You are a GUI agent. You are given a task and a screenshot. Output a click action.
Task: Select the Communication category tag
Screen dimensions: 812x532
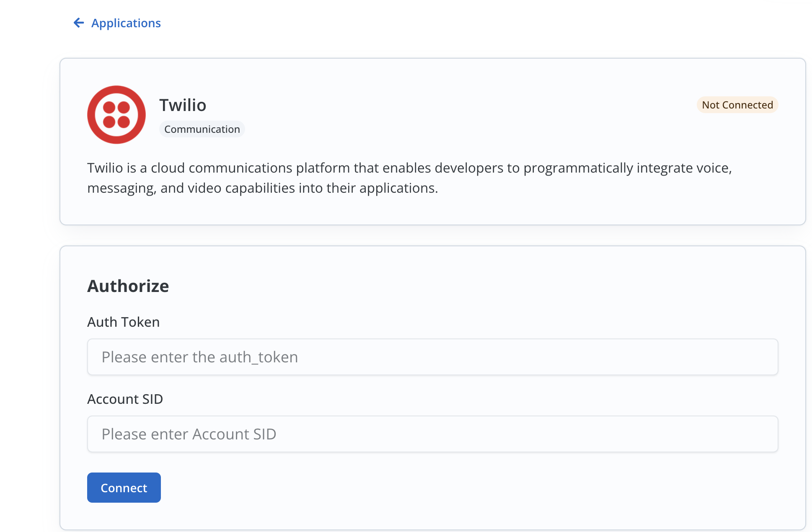(x=202, y=129)
